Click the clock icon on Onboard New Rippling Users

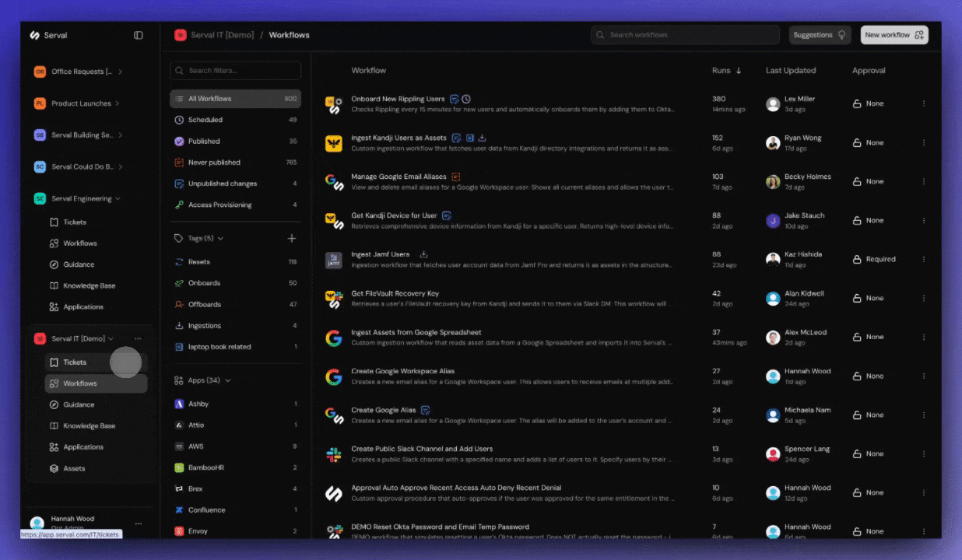tap(466, 99)
